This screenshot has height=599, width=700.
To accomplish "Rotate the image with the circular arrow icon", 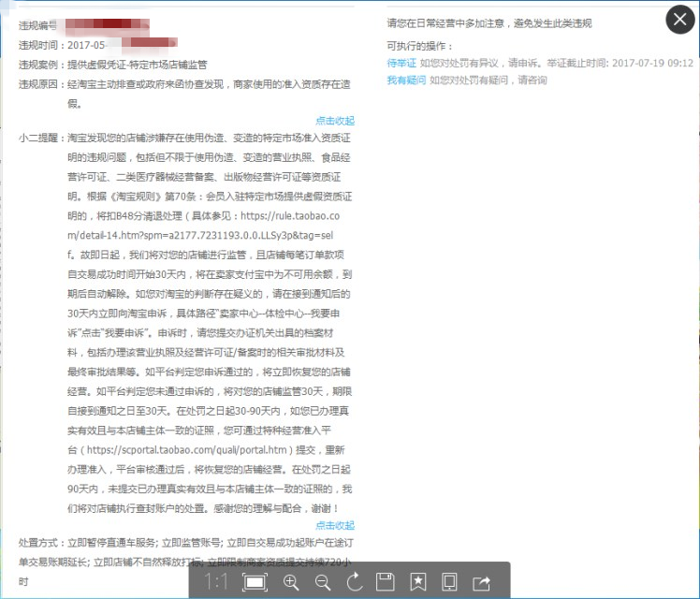I will (x=355, y=582).
